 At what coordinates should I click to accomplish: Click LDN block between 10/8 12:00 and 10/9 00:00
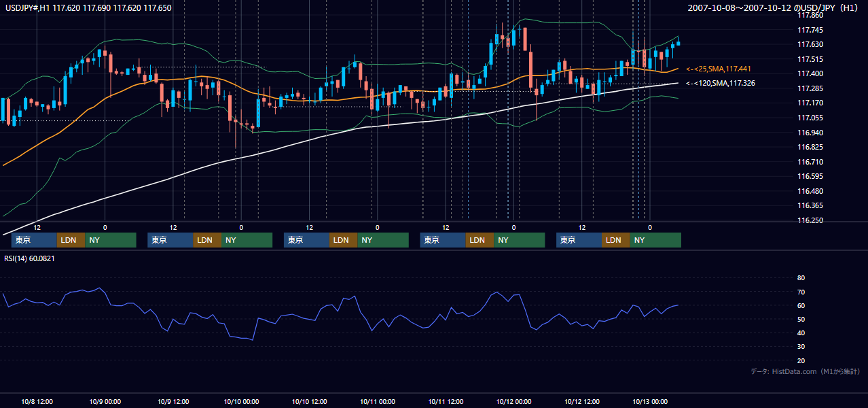pos(71,240)
